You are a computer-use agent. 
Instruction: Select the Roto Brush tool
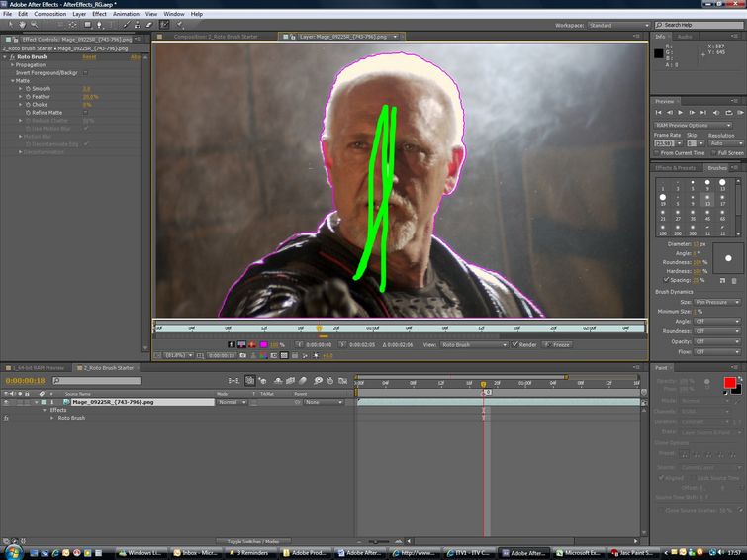coord(164,25)
